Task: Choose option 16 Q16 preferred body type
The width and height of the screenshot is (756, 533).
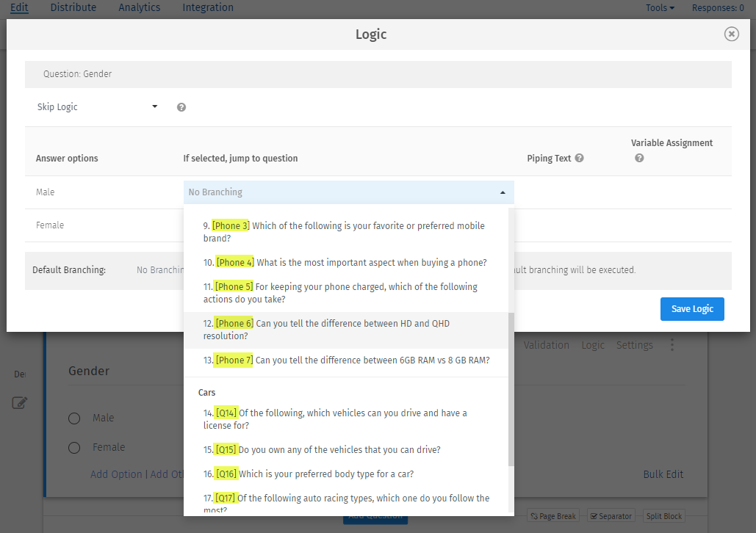Action: click(346, 474)
